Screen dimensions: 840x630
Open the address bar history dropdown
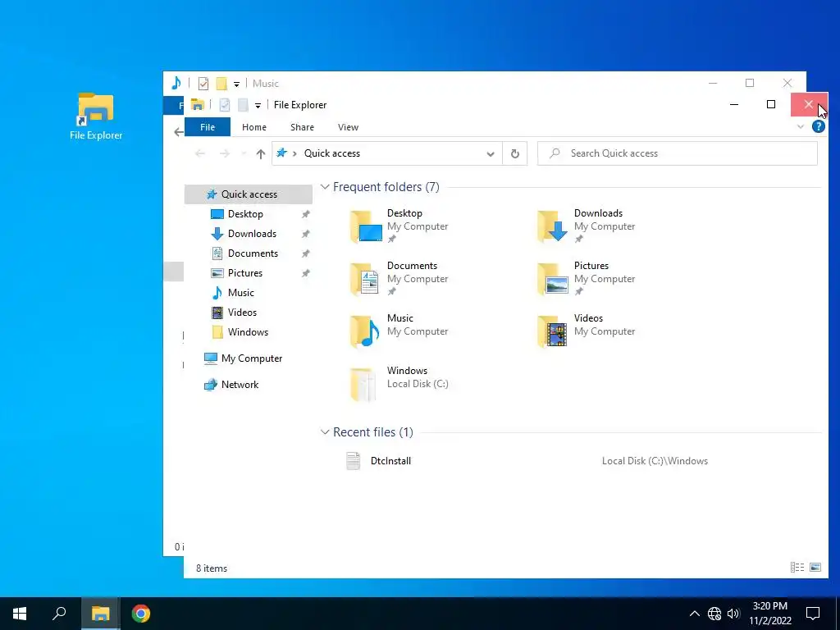[491, 153]
